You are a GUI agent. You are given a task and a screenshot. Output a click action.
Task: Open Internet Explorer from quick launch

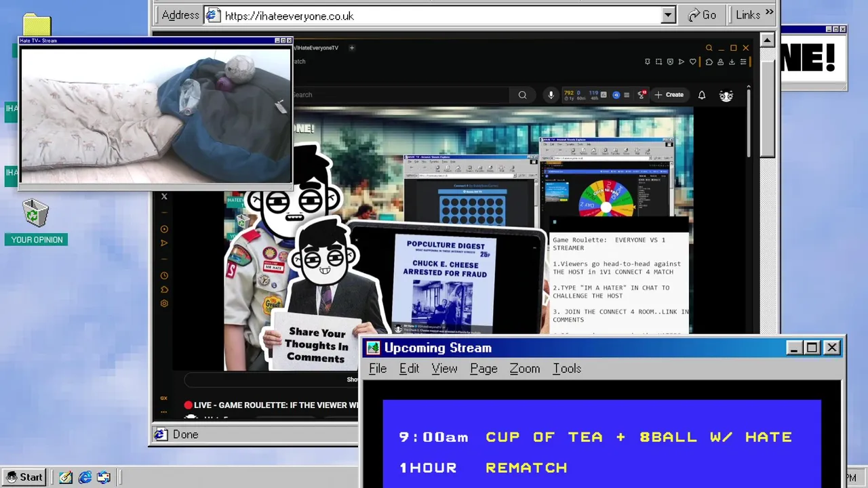pyautogui.click(x=85, y=477)
